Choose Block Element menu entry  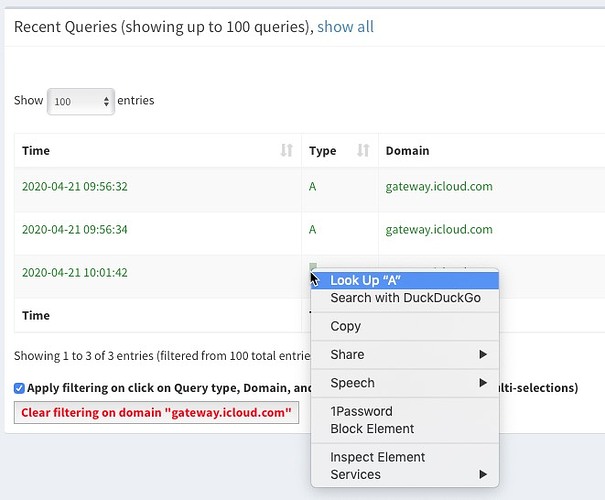[372, 429]
